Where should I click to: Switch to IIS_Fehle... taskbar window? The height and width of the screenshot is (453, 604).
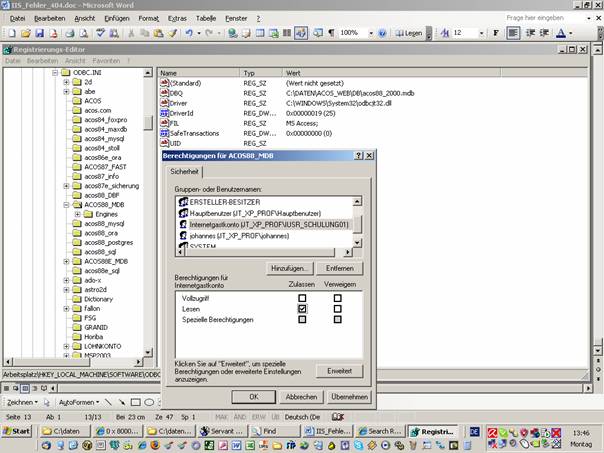pyautogui.click(x=328, y=431)
